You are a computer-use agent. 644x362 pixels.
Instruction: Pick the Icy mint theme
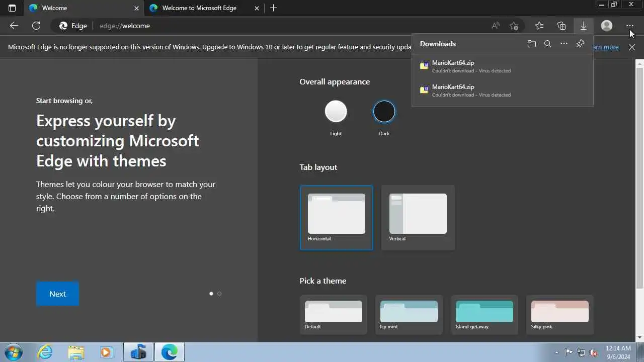pos(409,315)
